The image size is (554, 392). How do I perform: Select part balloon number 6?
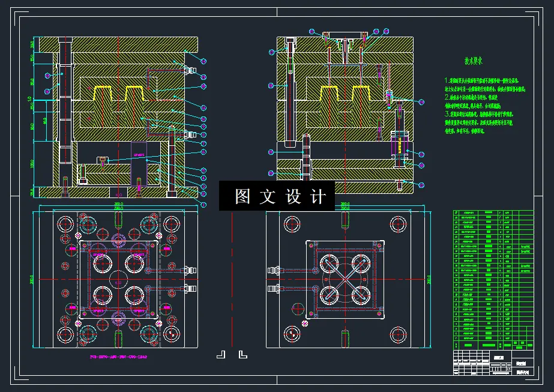click(203, 152)
